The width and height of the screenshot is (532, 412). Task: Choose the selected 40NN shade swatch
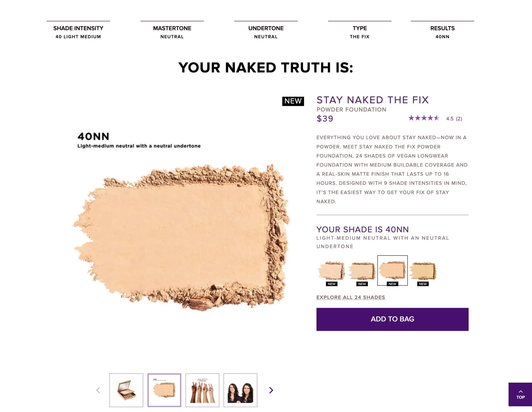pyautogui.click(x=392, y=271)
